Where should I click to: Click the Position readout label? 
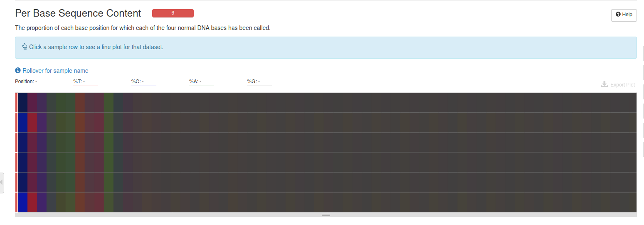coord(26,82)
